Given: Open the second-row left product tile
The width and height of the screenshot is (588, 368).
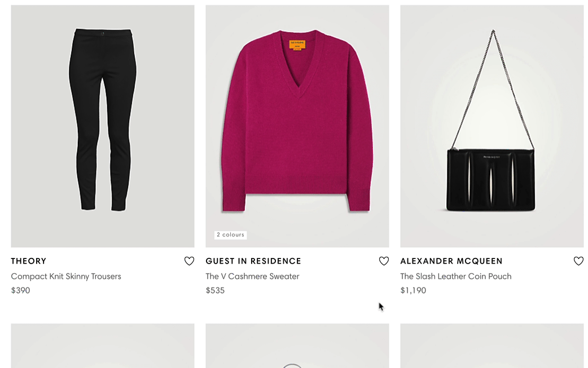Looking at the screenshot, I should point(103,346).
